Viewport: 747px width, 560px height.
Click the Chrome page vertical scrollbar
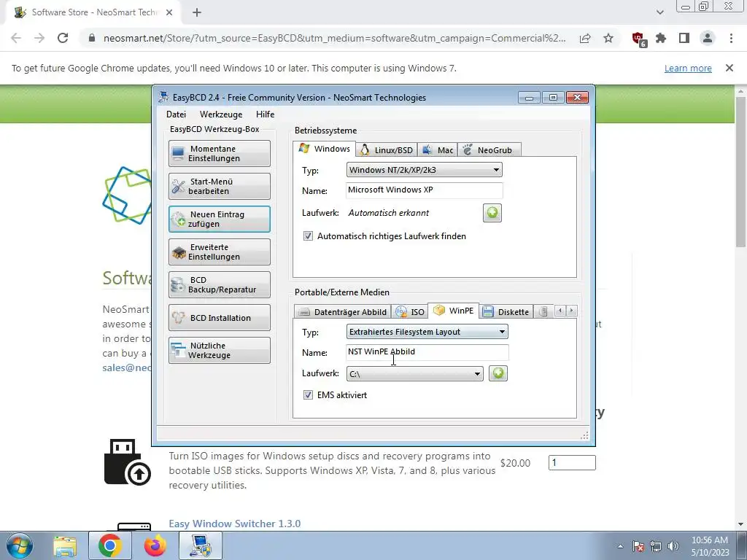(741, 172)
